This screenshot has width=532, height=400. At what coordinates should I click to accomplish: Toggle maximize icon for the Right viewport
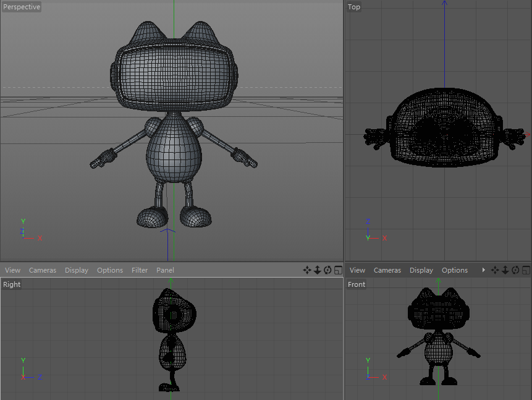(338, 270)
